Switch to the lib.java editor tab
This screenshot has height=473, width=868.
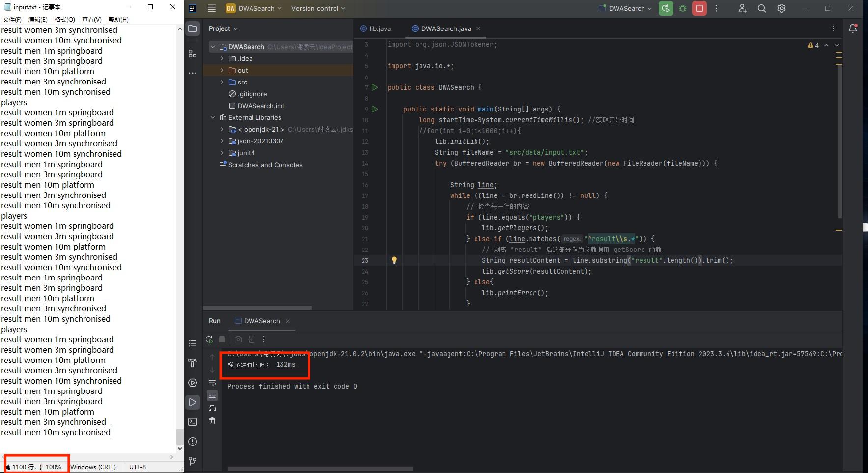375,28
